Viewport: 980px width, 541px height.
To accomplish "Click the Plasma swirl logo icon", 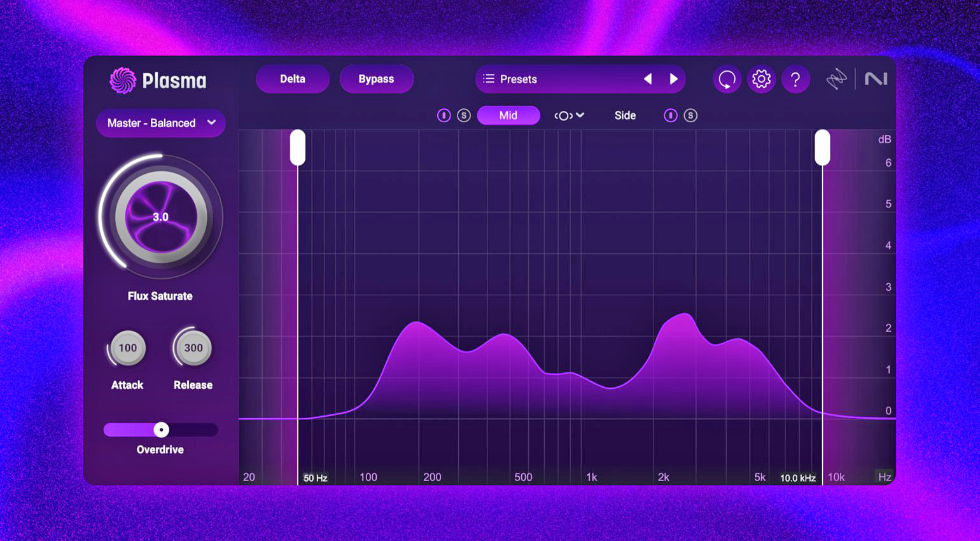I will (123, 80).
